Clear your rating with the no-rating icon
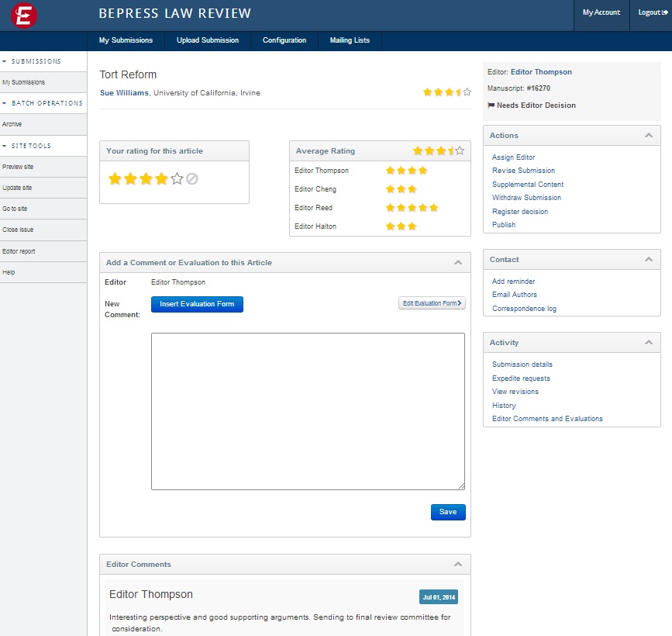Screen dimensions: 672x636 pyautogui.click(x=192, y=179)
